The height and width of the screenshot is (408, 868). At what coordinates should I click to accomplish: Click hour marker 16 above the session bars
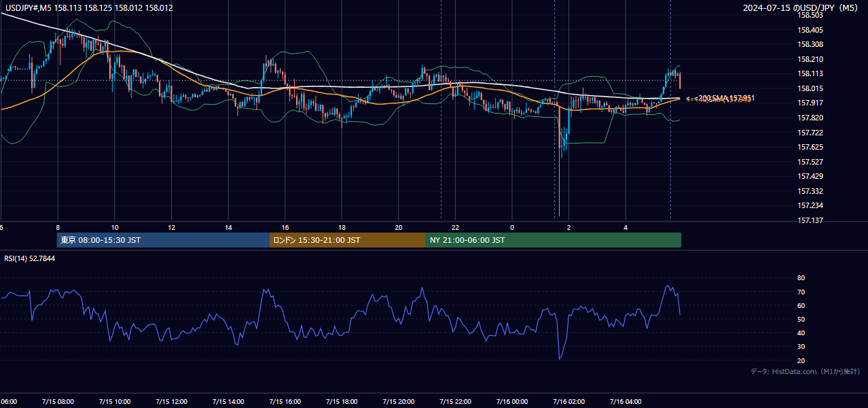pos(285,227)
